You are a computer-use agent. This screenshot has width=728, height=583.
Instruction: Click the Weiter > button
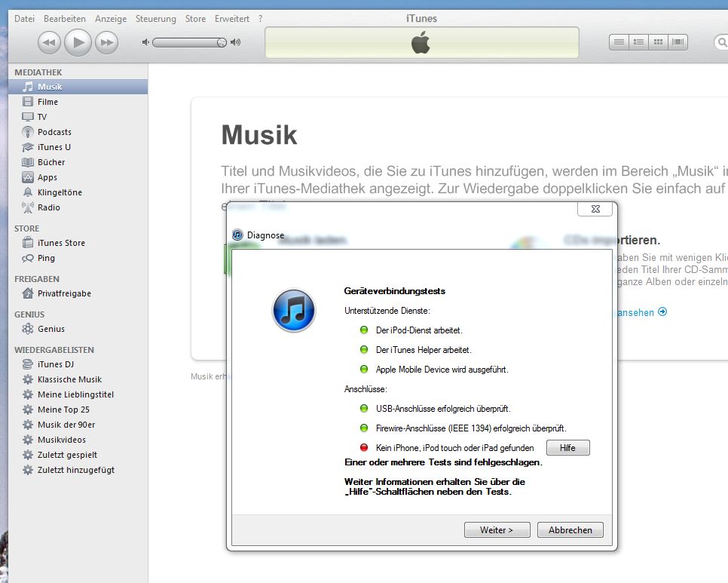pyautogui.click(x=497, y=530)
